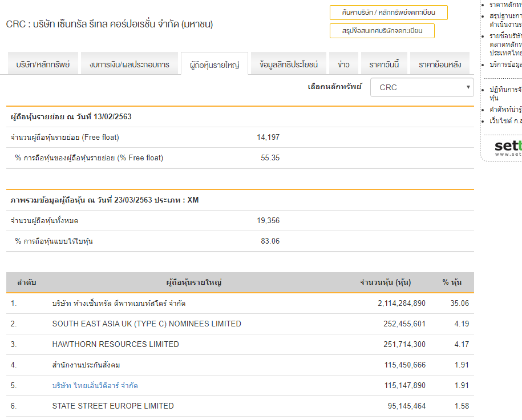522x420 pixels.
Task: Click the จำนวนผู้ถือหุ้นทั้งหมด label
Action: [x=44, y=220]
